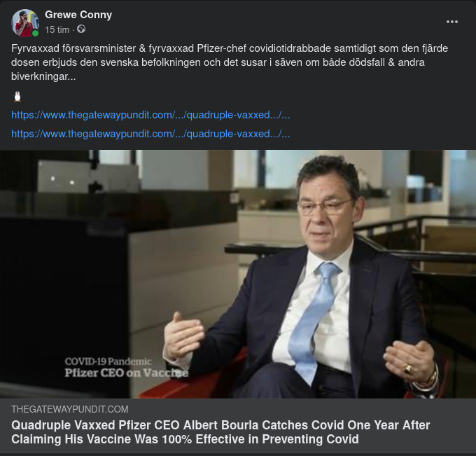Click the 'Pfizer CEO on Vaccine' caption
476x456 pixels.
click(x=126, y=373)
